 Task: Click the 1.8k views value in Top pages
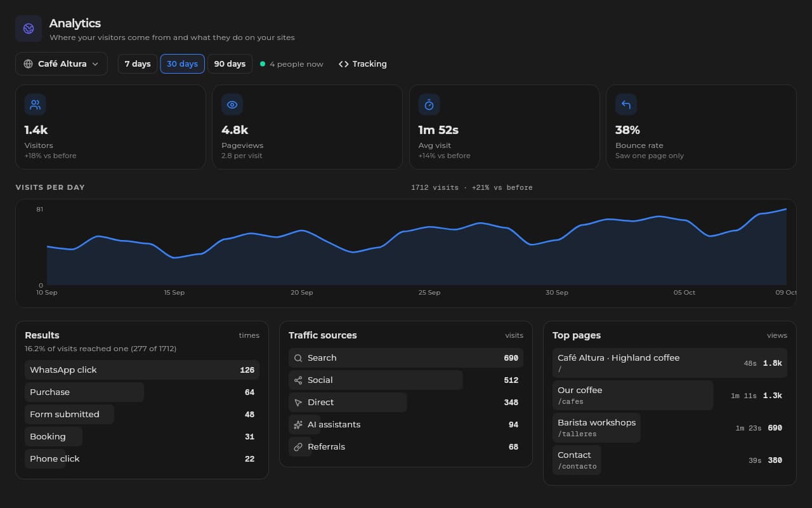773,364
